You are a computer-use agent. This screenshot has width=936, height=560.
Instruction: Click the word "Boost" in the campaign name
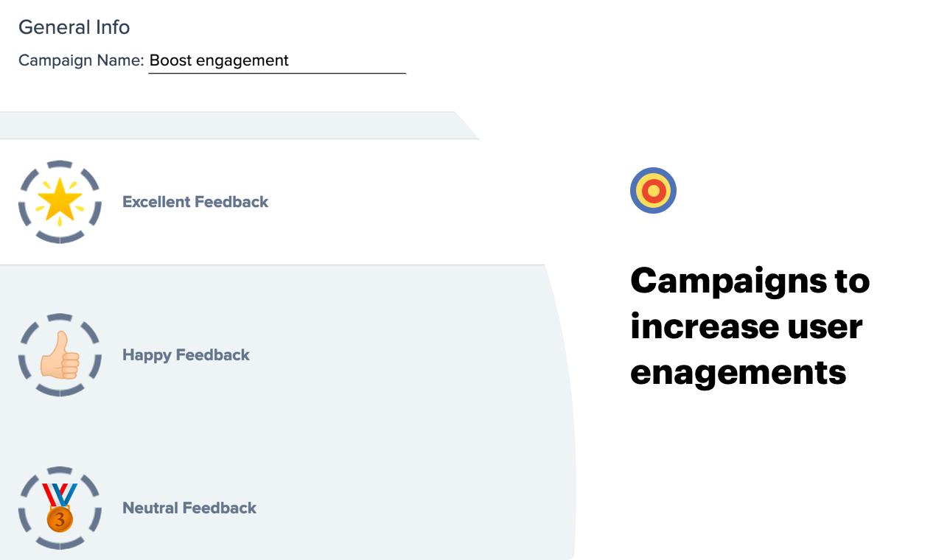(x=170, y=60)
